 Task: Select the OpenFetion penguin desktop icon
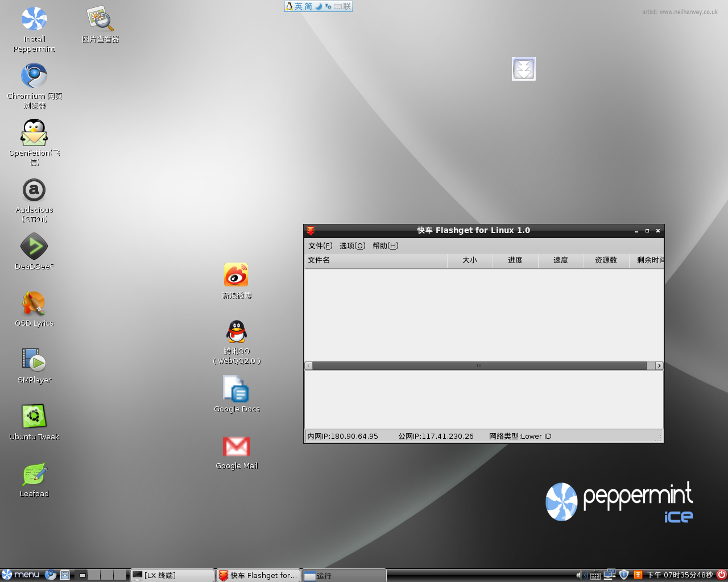click(34, 133)
